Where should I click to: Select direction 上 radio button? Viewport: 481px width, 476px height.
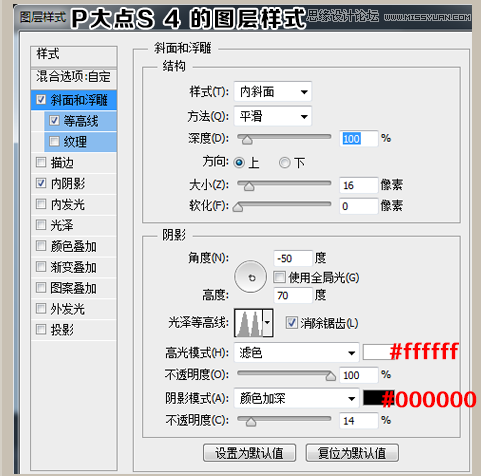pos(239,163)
